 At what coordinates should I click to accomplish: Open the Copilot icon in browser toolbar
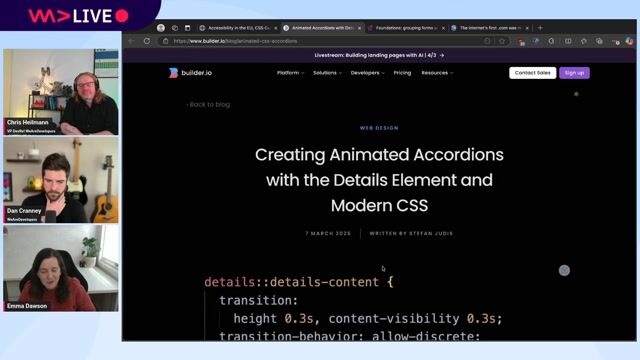[629, 41]
